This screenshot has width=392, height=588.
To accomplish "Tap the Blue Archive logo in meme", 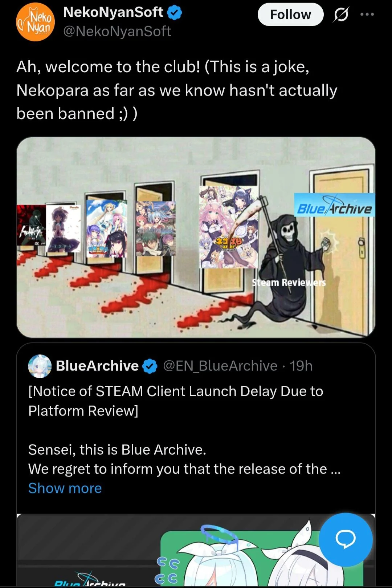I will click(334, 205).
